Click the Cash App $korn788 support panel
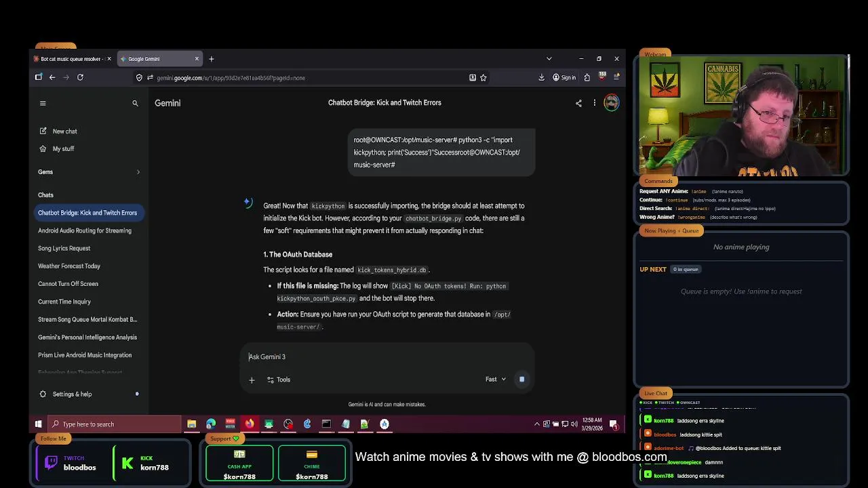Image resolution: width=868 pixels, height=488 pixels. [x=239, y=464]
